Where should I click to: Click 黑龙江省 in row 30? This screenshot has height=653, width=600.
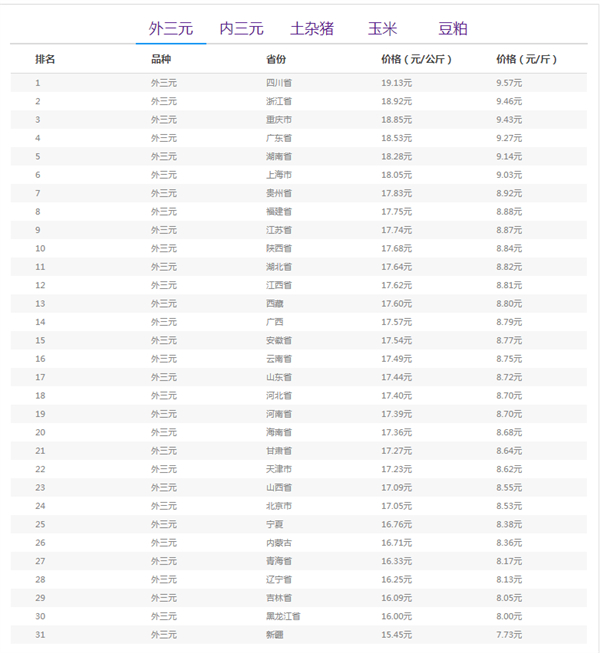coord(282,616)
